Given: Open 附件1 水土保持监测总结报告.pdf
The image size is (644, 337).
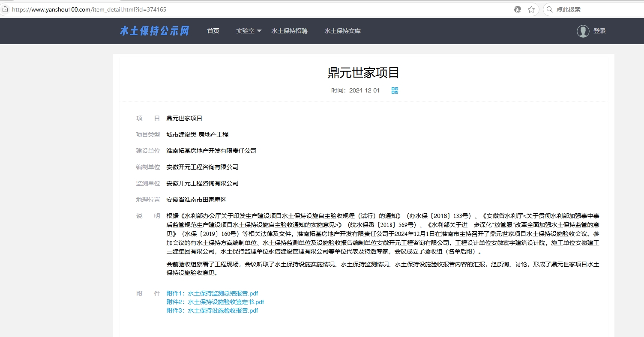Looking at the screenshot, I should (212, 293).
